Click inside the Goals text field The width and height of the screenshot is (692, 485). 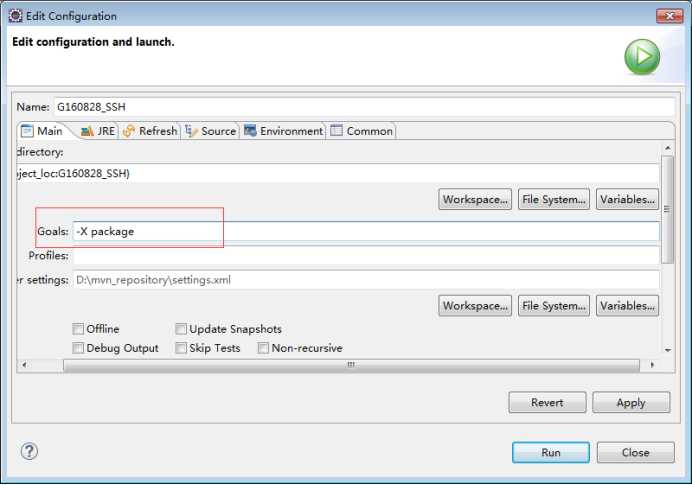pyautogui.click(x=366, y=231)
